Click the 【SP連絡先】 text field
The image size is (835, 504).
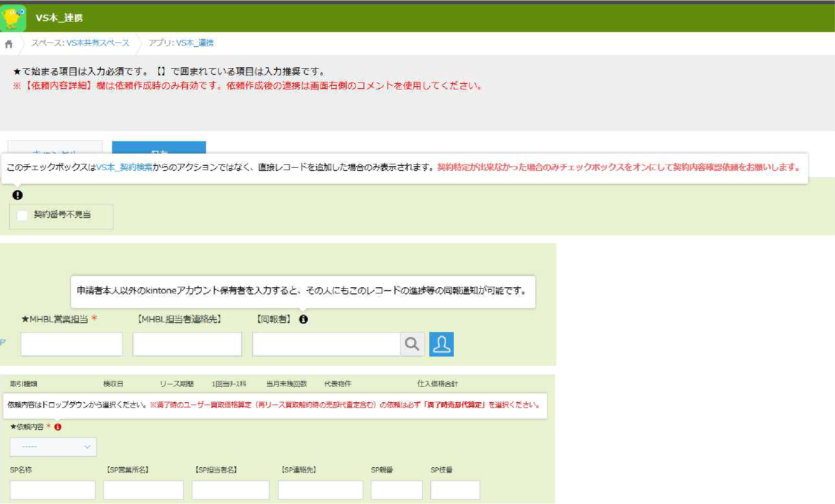pos(320,490)
